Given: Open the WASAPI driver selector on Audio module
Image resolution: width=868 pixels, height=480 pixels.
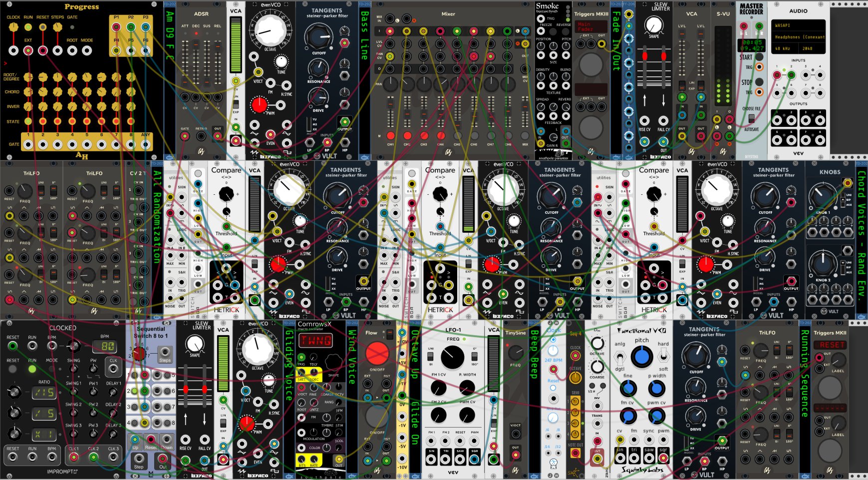Looking at the screenshot, I should click(799, 25).
